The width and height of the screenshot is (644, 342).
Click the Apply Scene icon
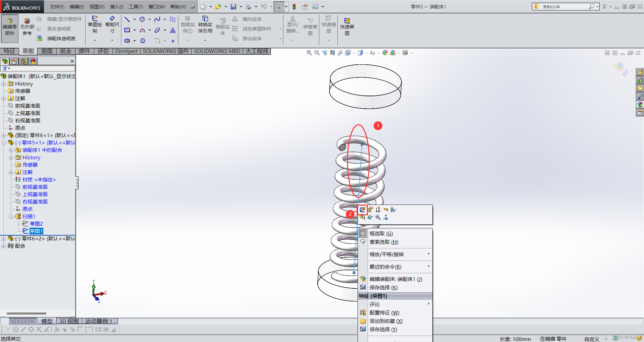click(393, 53)
